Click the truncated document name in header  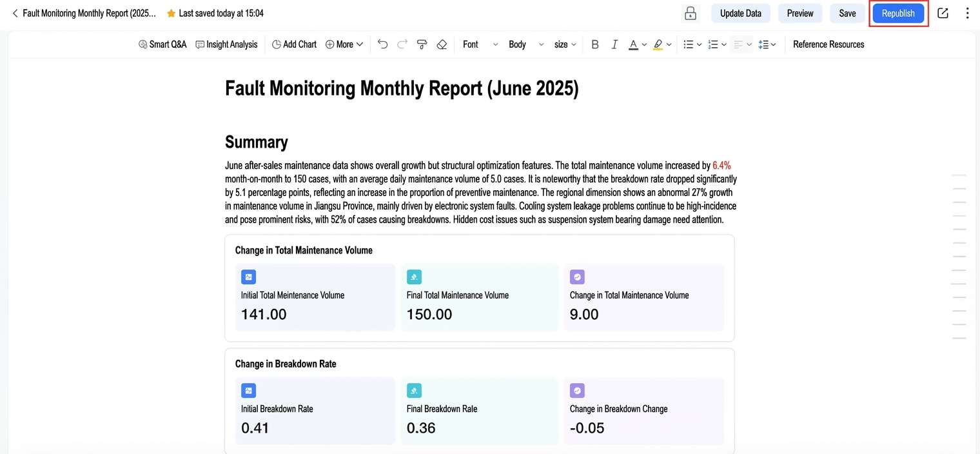[x=89, y=13]
